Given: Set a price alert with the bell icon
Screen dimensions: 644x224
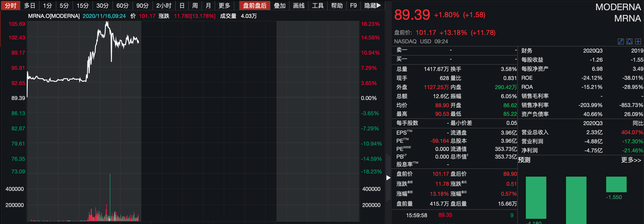Looking at the screenshot, I should click(629, 41).
